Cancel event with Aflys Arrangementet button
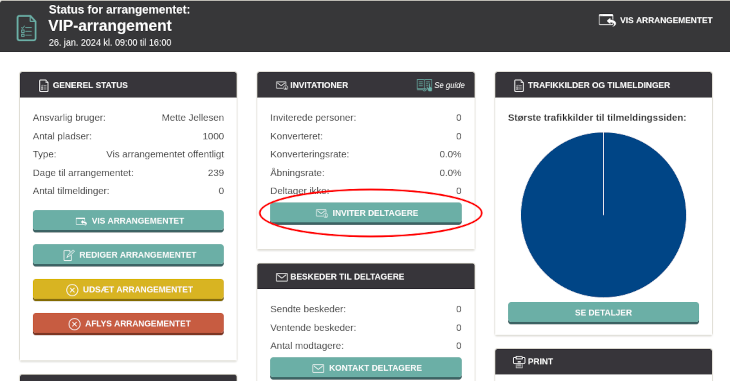The width and height of the screenshot is (730, 381). coord(128,324)
